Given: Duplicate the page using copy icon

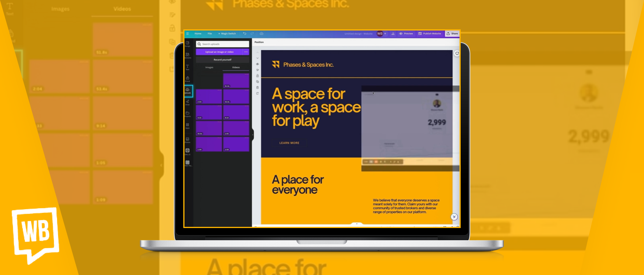Looking at the screenshot, I should pyautogui.click(x=258, y=82).
